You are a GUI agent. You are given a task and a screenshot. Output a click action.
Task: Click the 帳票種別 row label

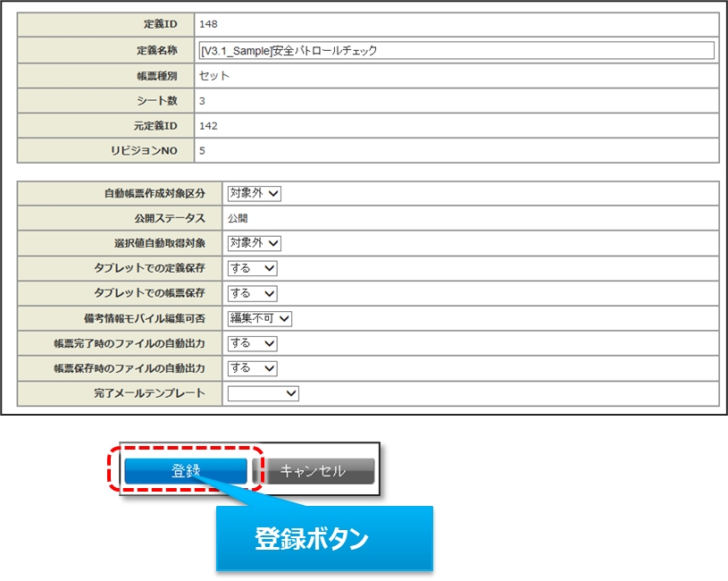point(157,76)
